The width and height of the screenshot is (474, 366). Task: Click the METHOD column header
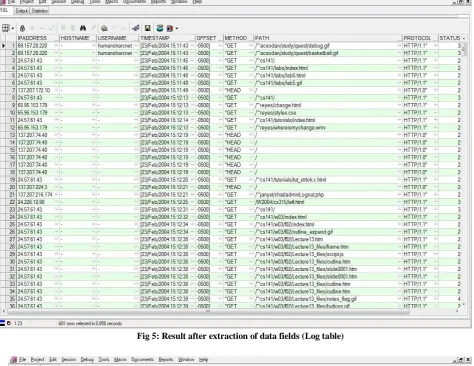[238, 38]
